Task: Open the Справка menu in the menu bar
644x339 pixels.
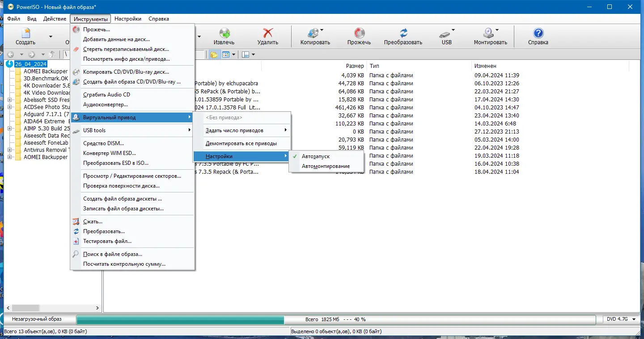Action: click(159, 19)
